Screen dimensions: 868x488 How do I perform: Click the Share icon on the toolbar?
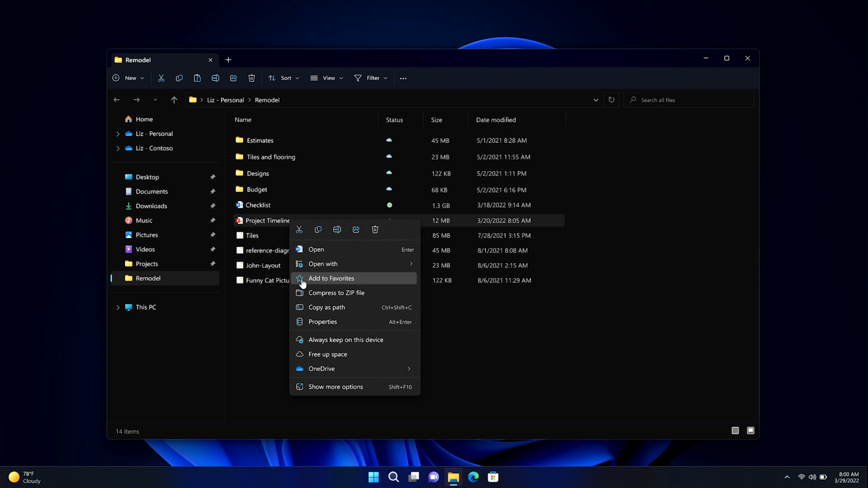(x=234, y=78)
